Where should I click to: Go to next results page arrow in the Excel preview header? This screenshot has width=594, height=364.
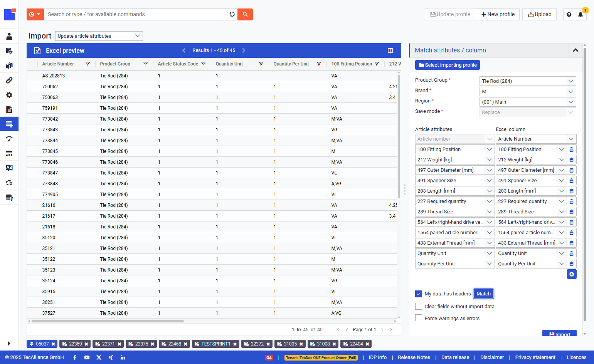(244, 50)
